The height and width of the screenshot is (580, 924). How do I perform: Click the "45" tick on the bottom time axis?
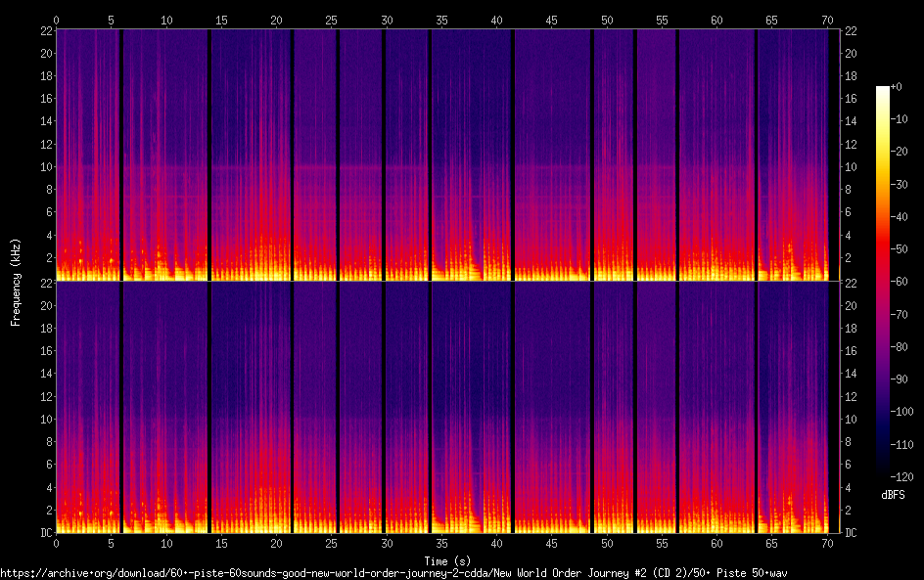[x=552, y=544]
